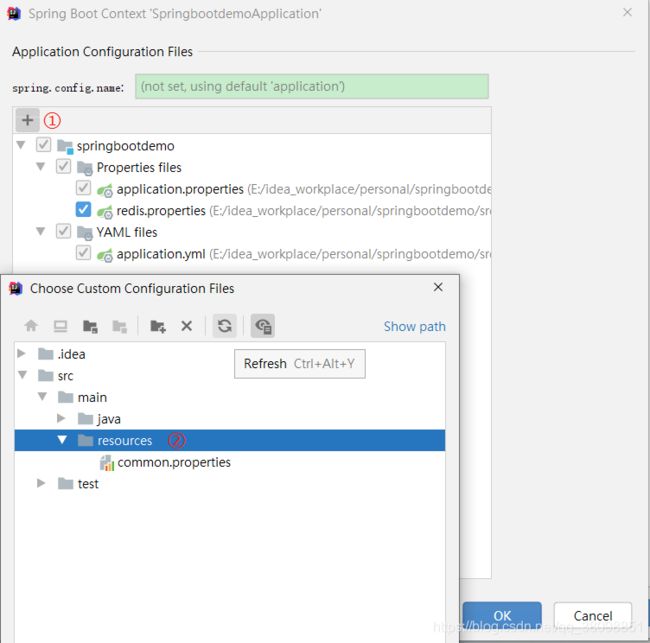
Task: Collapse the main folder
Action: point(42,397)
